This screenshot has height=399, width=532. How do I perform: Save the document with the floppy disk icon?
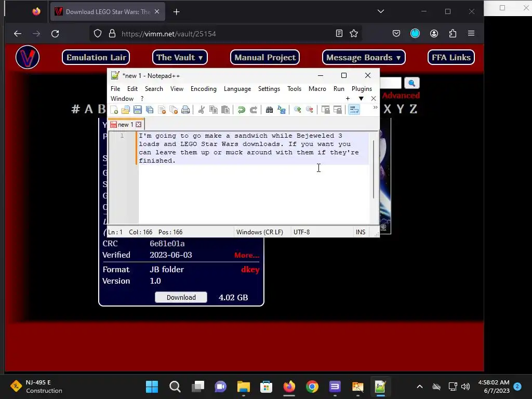pos(137,110)
